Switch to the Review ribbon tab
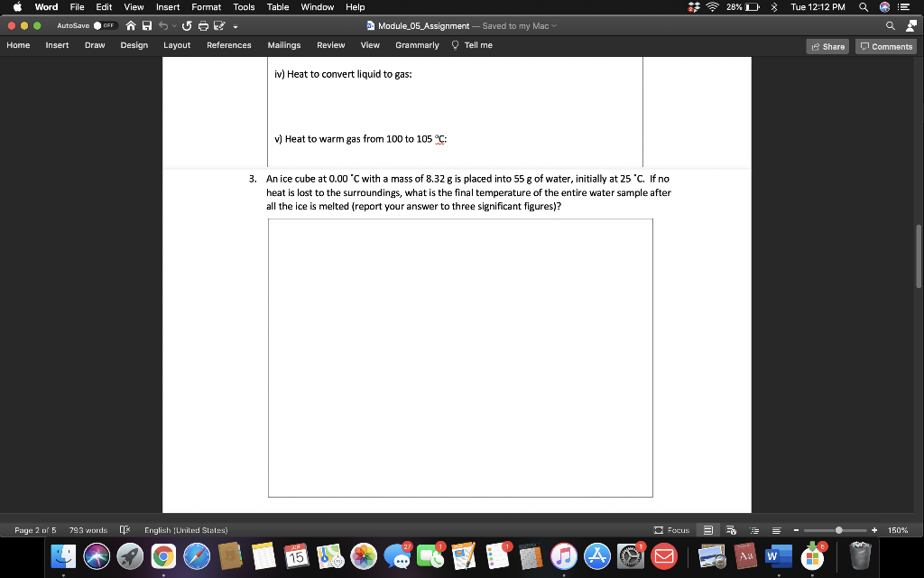 tap(331, 44)
